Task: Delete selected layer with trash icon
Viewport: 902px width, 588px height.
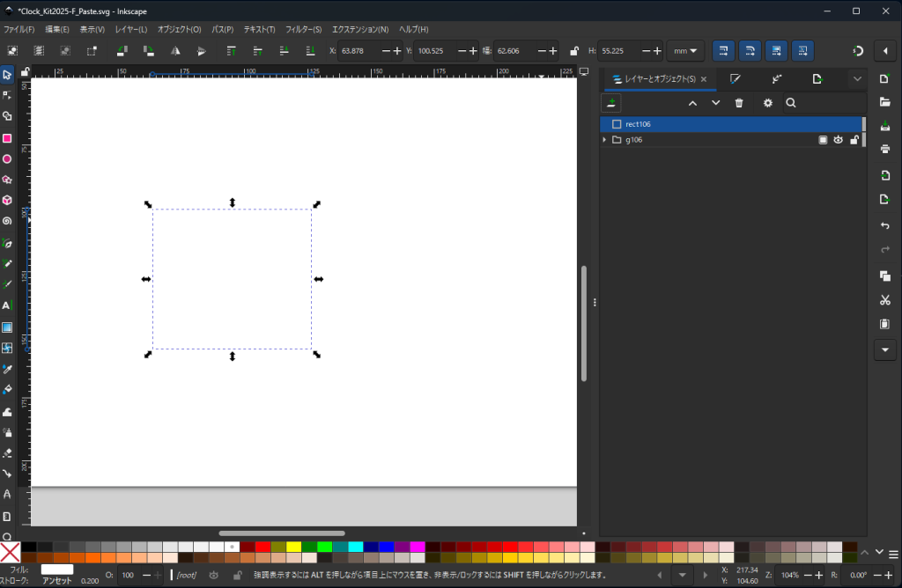Action: click(x=739, y=103)
